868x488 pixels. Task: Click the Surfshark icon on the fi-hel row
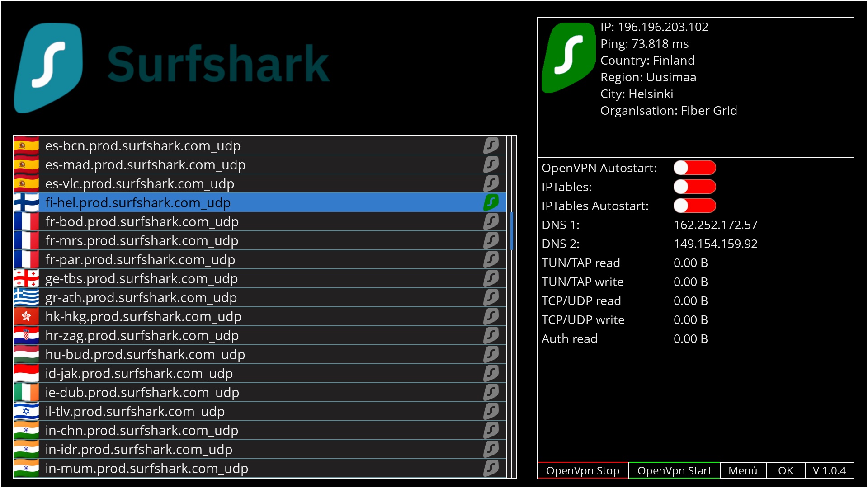pyautogui.click(x=491, y=202)
